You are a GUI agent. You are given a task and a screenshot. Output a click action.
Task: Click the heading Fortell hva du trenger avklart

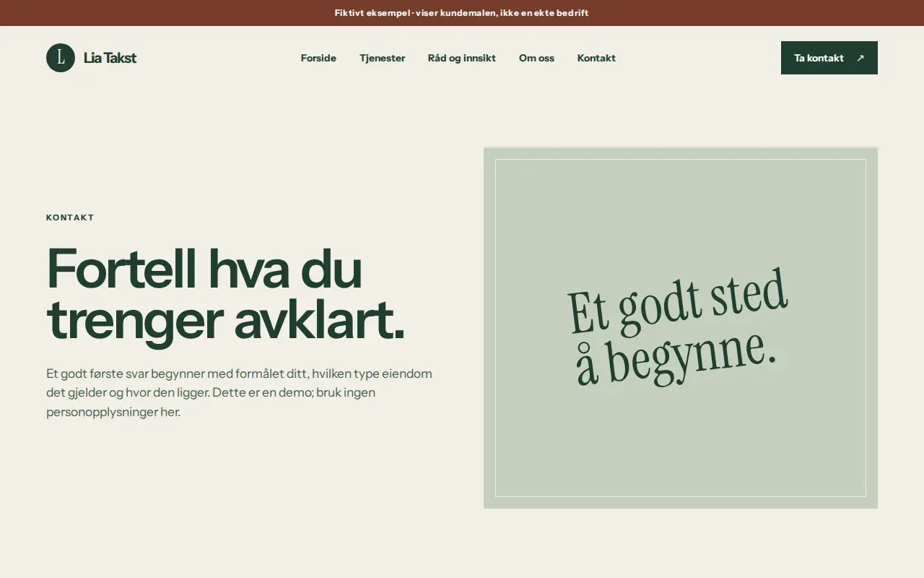coord(226,294)
